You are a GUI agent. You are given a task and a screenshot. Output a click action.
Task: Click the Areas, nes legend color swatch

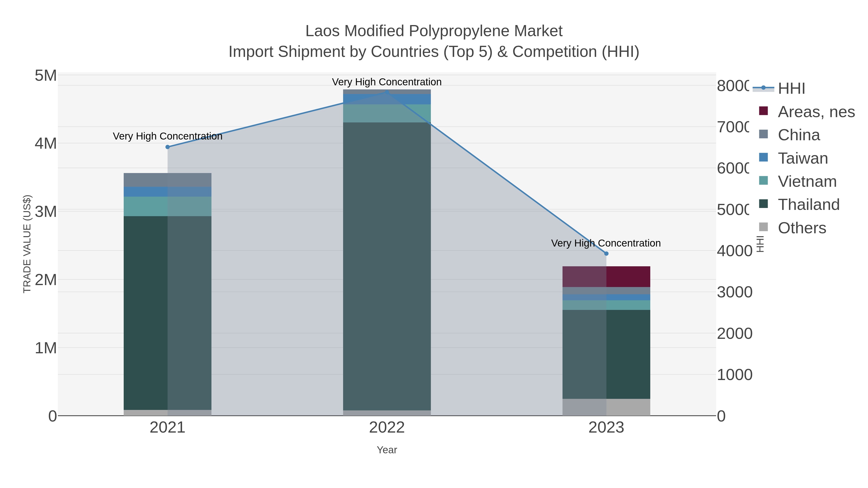(763, 111)
